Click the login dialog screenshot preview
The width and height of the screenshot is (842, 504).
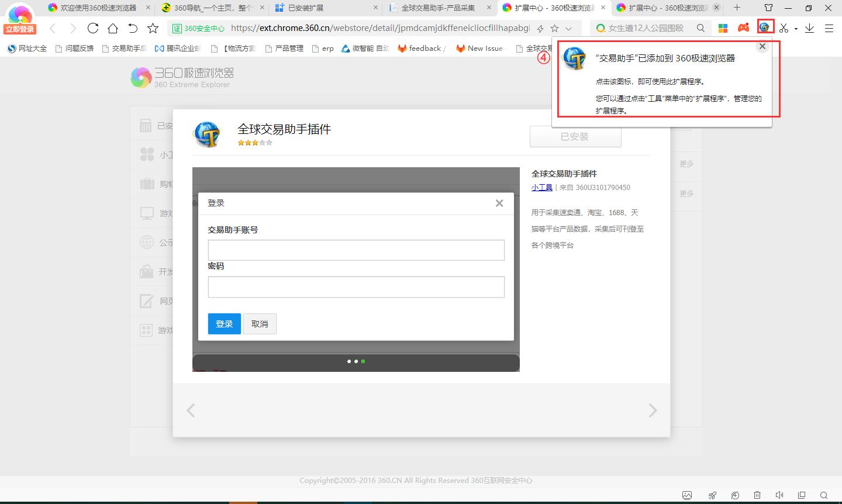[x=356, y=270]
